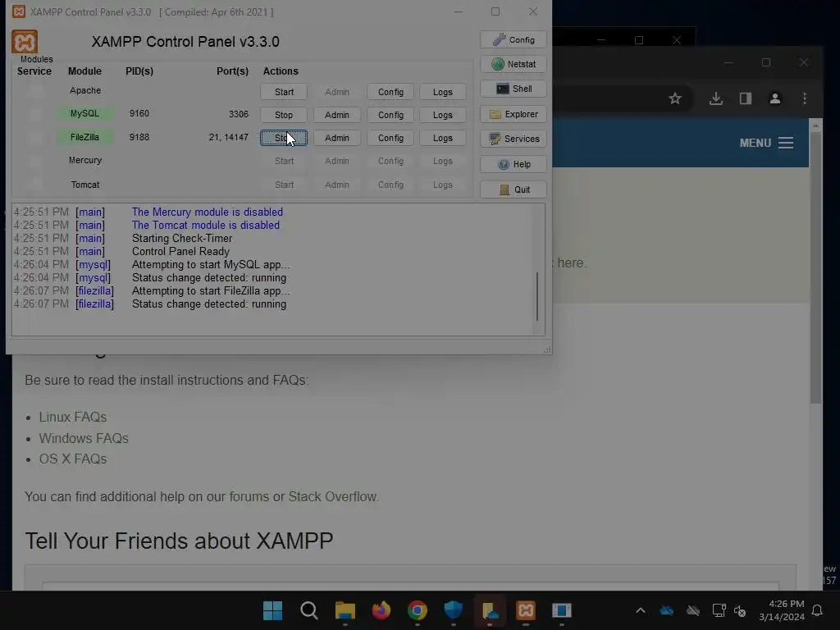Screen dimensions: 840x630
Task: Toggle the MySQL service checkbox
Action: coord(34,113)
